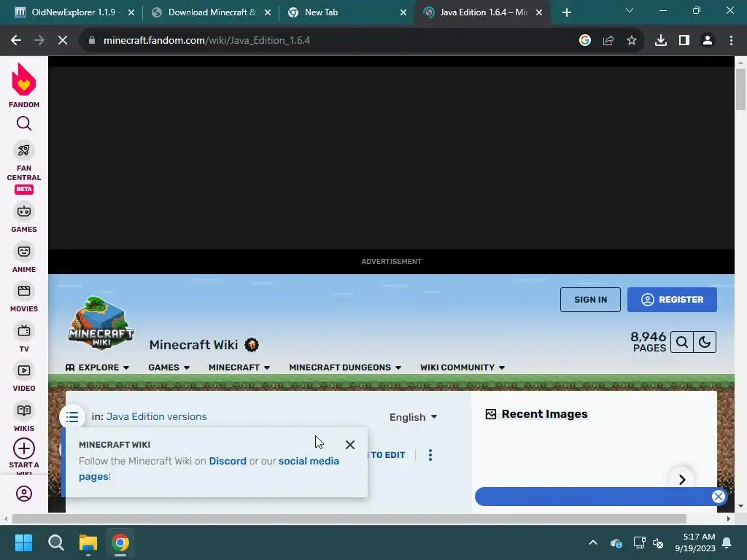Viewport: 747px width, 560px height.
Task: Select the Java Edition 1.6.4 tab
Action: point(483,12)
